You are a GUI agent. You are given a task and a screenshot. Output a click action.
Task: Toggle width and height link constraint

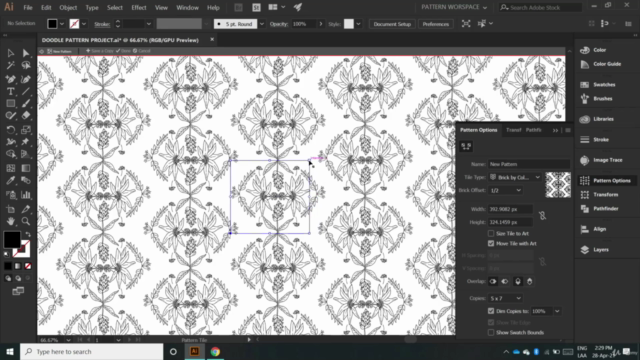pos(542,216)
